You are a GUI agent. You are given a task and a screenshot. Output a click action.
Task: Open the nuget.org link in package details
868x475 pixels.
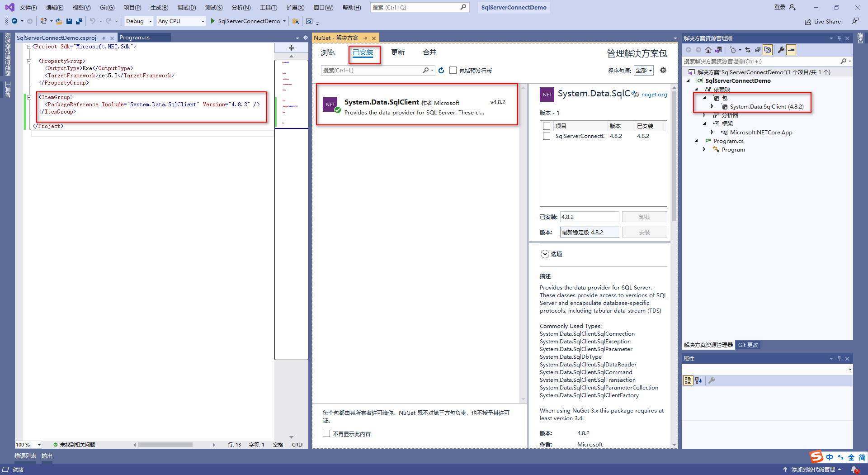coord(654,95)
